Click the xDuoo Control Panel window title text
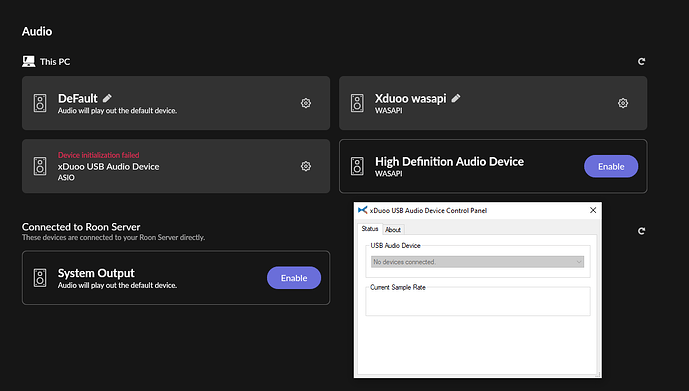The width and height of the screenshot is (689, 391). (x=428, y=210)
